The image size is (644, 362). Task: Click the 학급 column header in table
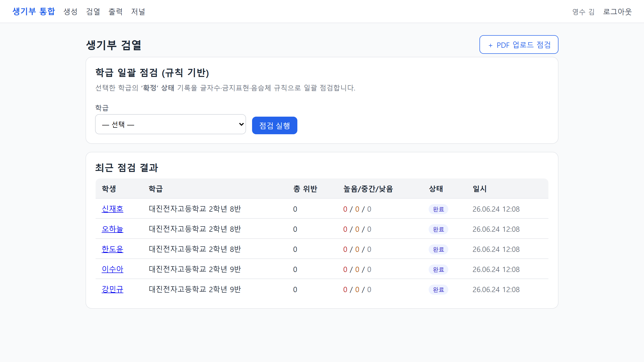155,189
